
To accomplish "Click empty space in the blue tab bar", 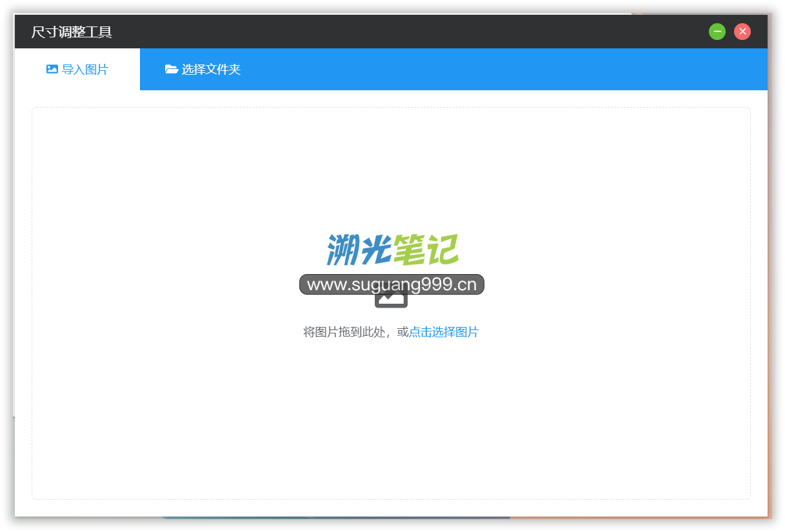I will click(503, 70).
